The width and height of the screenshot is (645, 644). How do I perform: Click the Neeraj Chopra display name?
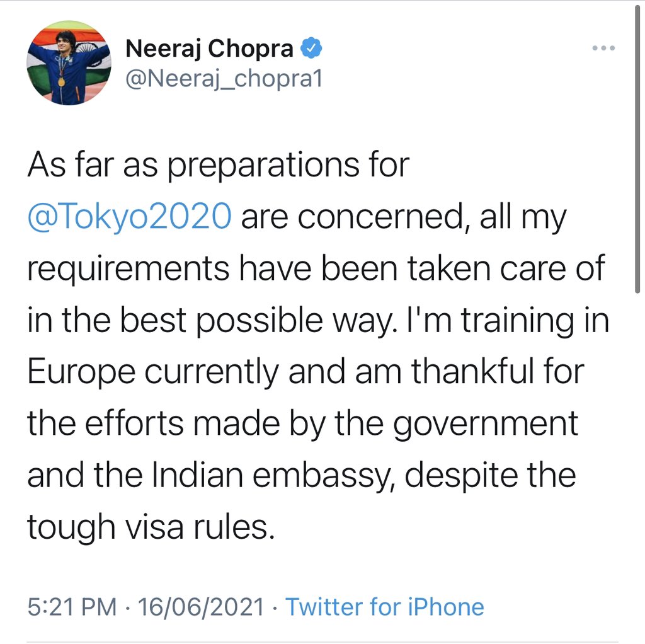(210, 48)
